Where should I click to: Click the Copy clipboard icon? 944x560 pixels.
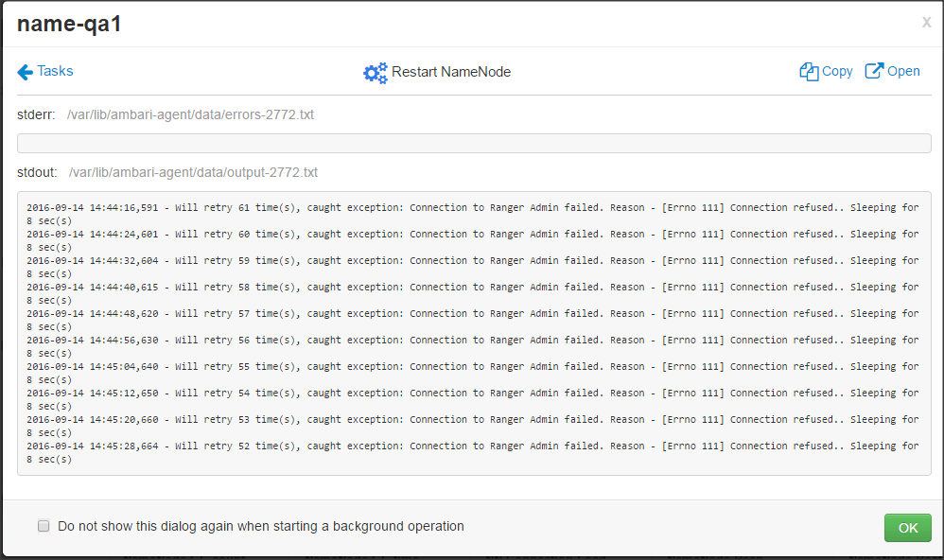tap(809, 72)
